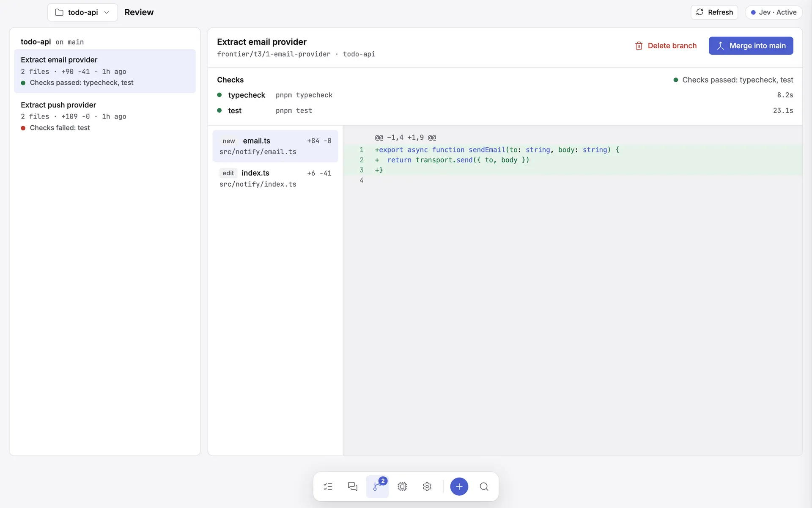Image resolution: width=812 pixels, height=508 pixels.
Task: Click the Jev · Active status pill
Action: (774, 12)
